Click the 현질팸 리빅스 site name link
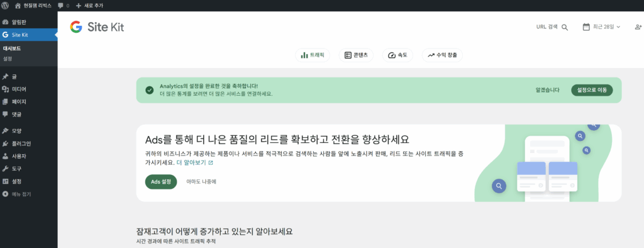Viewport: 644px width, 248px height. (36, 6)
